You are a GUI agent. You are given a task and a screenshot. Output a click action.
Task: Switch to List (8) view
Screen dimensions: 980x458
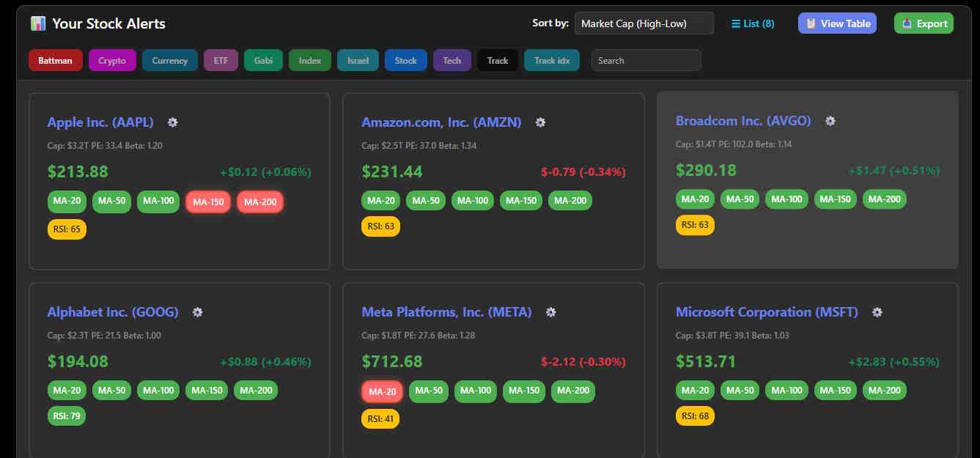753,23
